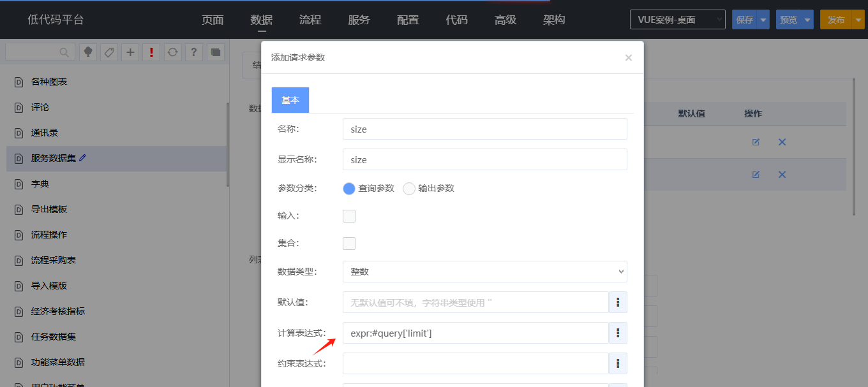This screenshot has width=868, height=387.
Task: Click the 保存 button
Action: point(745,20)
